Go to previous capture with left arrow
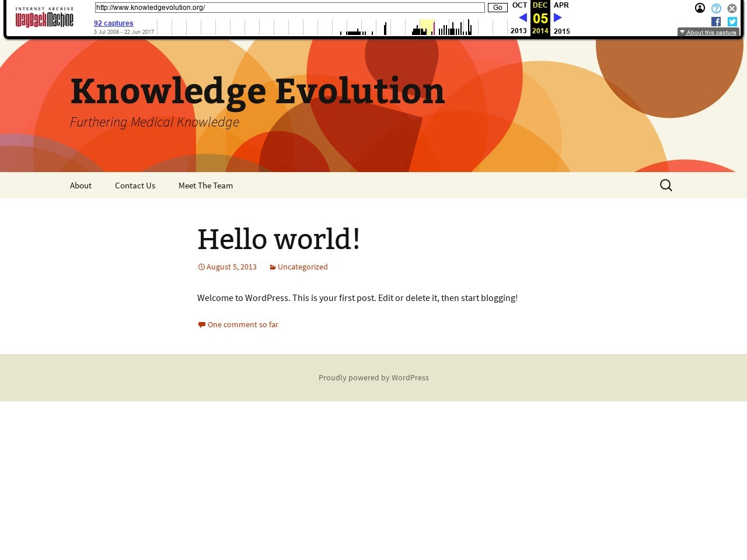747x560 pixels. click(523, 18)
